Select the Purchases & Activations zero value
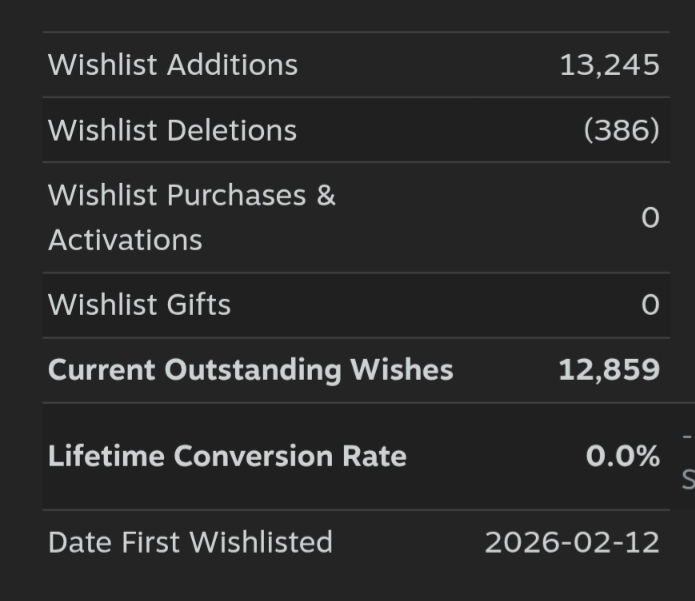 click(x=650, y=218)
